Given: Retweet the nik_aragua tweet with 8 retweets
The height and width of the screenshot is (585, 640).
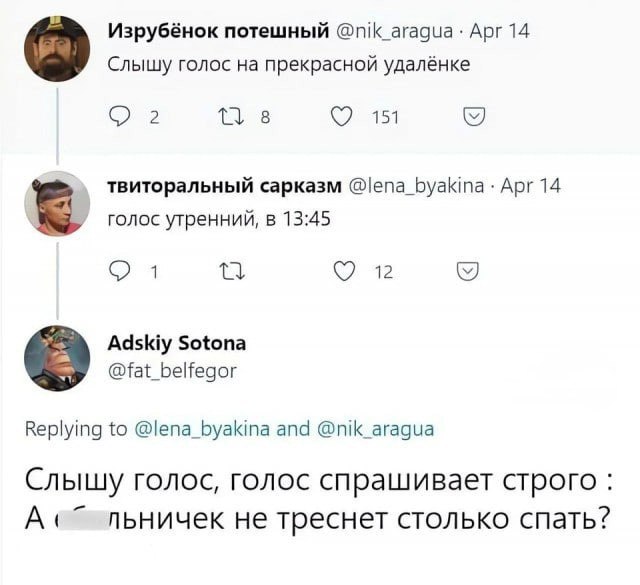Looking at the screenshot, I should point(231,117).
